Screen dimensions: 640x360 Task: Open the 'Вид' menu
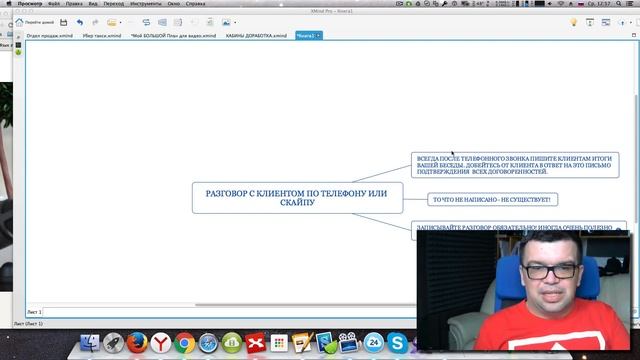[x=93, y=4]
